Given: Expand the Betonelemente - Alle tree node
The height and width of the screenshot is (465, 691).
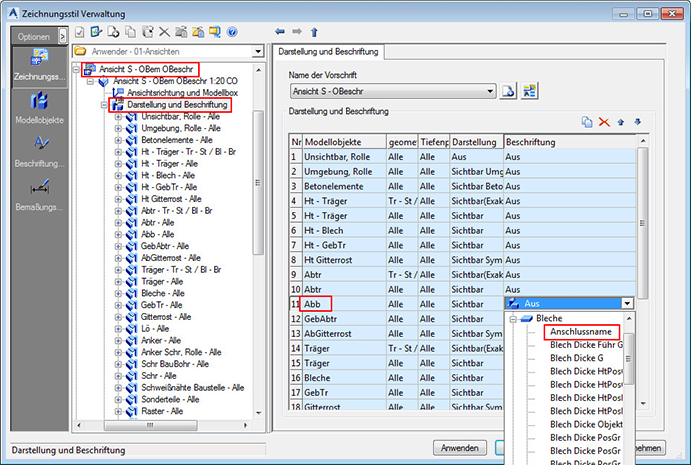Looking at the screenshot, I should [x=118, y=140].
